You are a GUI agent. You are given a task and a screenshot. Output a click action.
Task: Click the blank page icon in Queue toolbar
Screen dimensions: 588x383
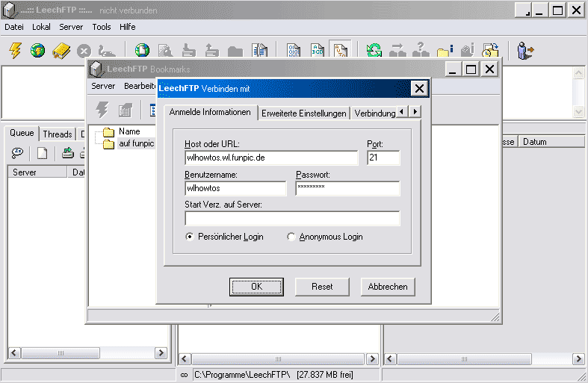(42, 153)
